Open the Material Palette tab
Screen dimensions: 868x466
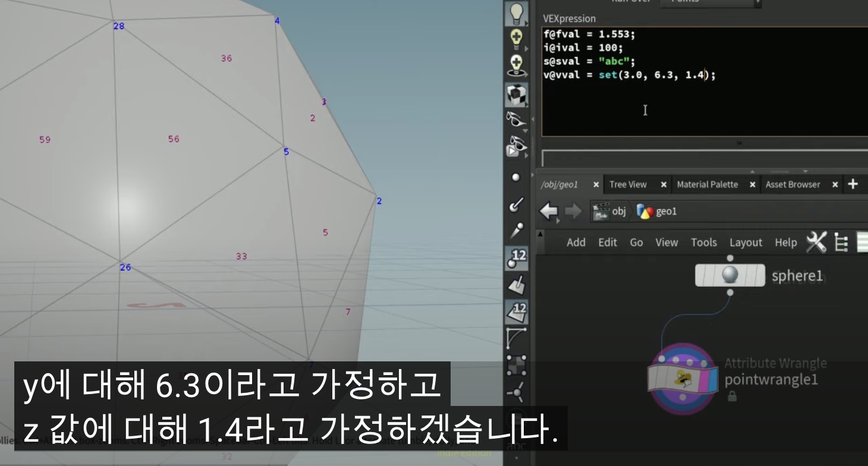click(707, 184)
